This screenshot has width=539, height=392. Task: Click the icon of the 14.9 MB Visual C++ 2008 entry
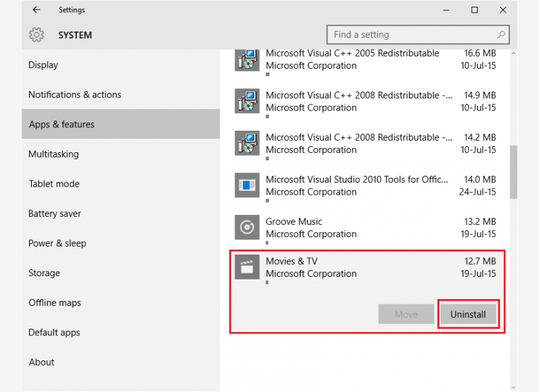click(247, 101)
